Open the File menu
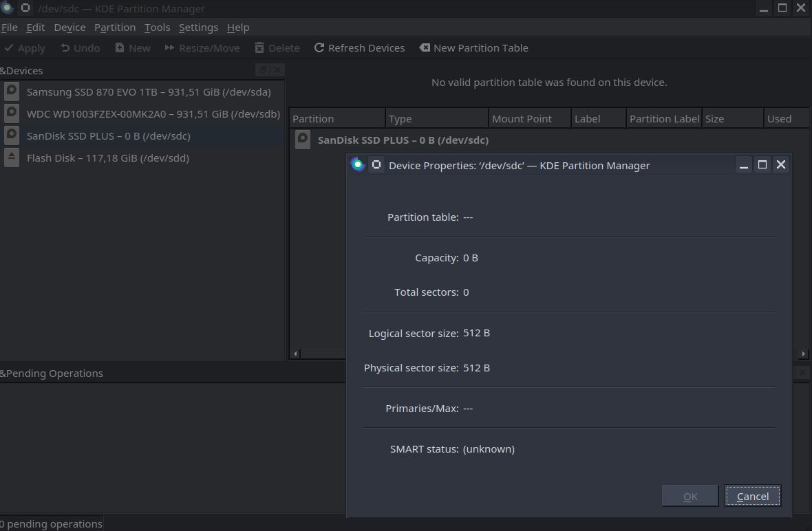 [x=10, y=28]
